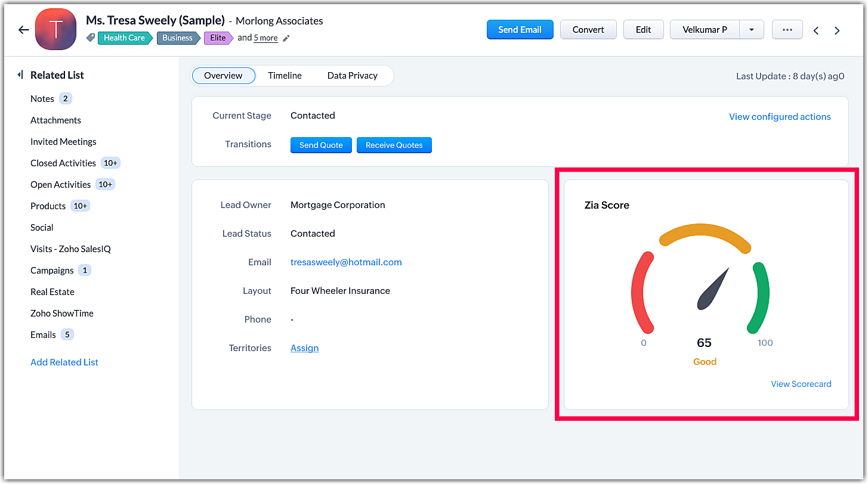Click the Current Stage value Contacted
868x484 pixels.
tap(313, 116)
